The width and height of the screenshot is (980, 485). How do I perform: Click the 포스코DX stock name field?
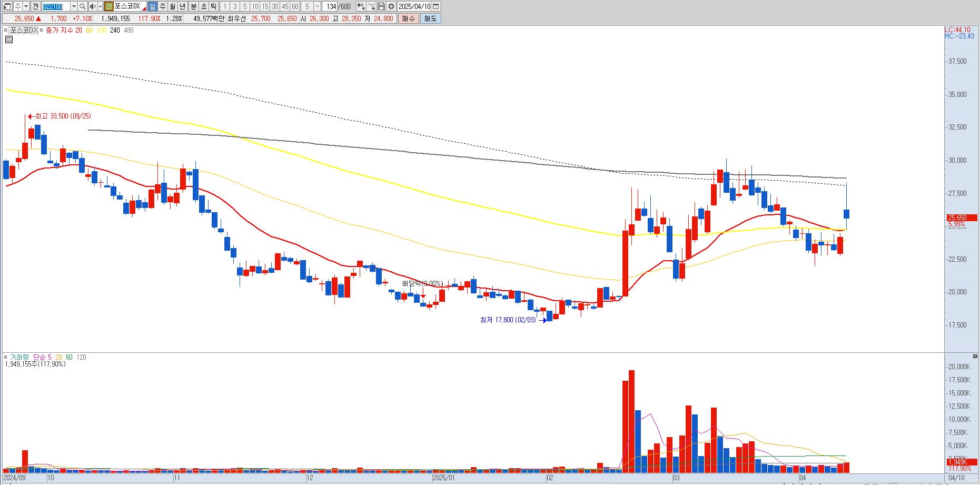pyautogui.click(x=130, y=6)
